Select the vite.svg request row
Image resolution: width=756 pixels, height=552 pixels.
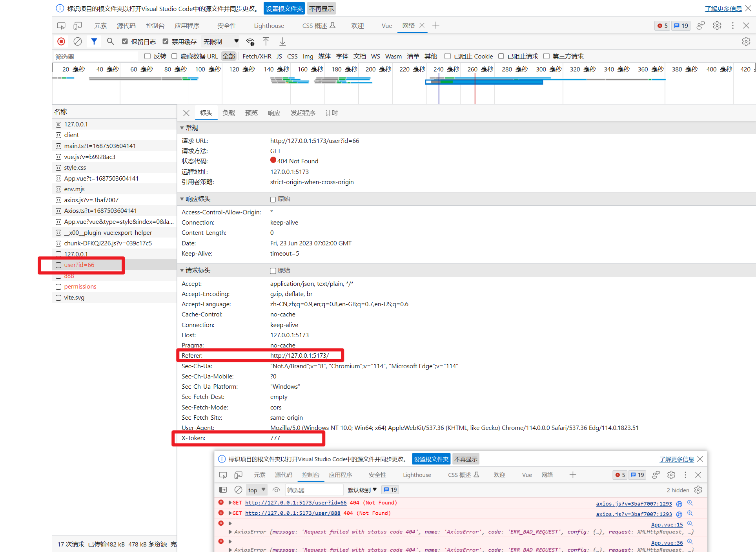tap(115, 298)
